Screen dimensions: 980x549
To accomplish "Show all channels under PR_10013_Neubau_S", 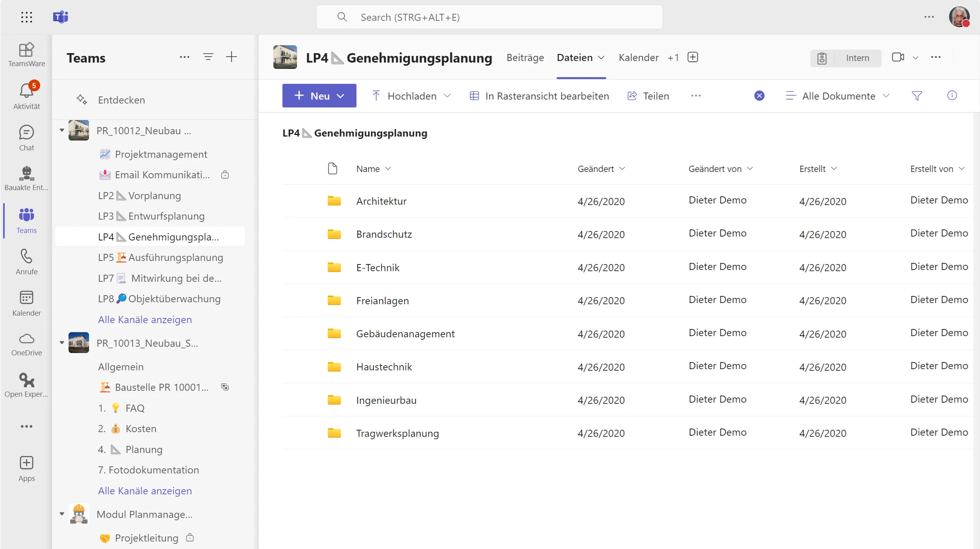I will click(145, 491).
